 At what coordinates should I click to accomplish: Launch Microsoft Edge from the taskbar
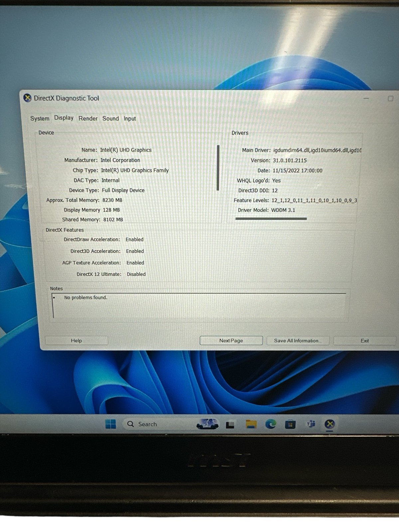[x=271, y=424]
